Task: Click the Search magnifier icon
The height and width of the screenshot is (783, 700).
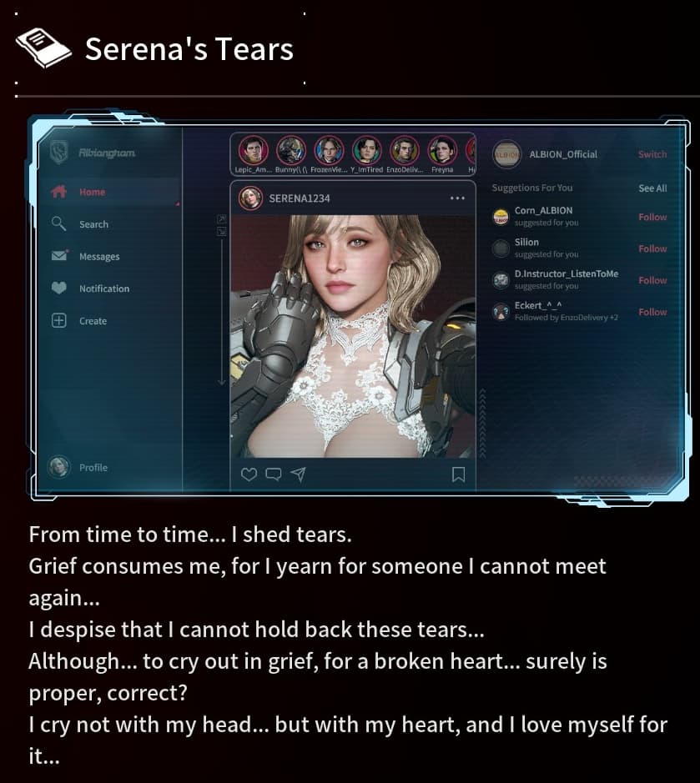Action: point(59,223)
